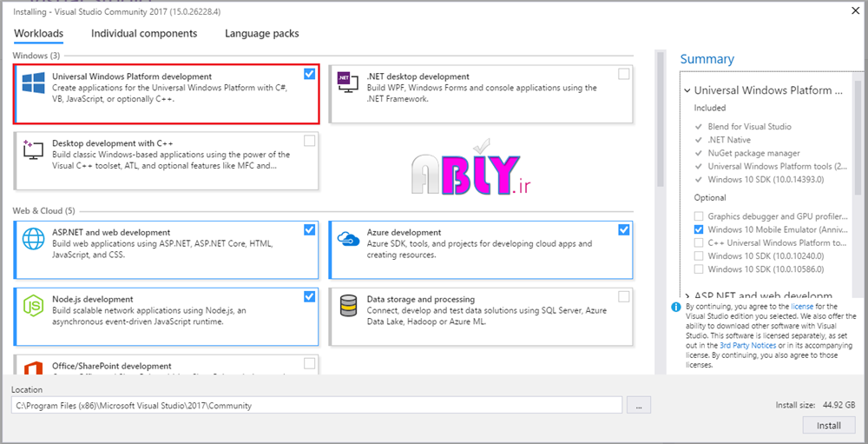
Task: Close the installer window with the X
Action: pos(856,10)
